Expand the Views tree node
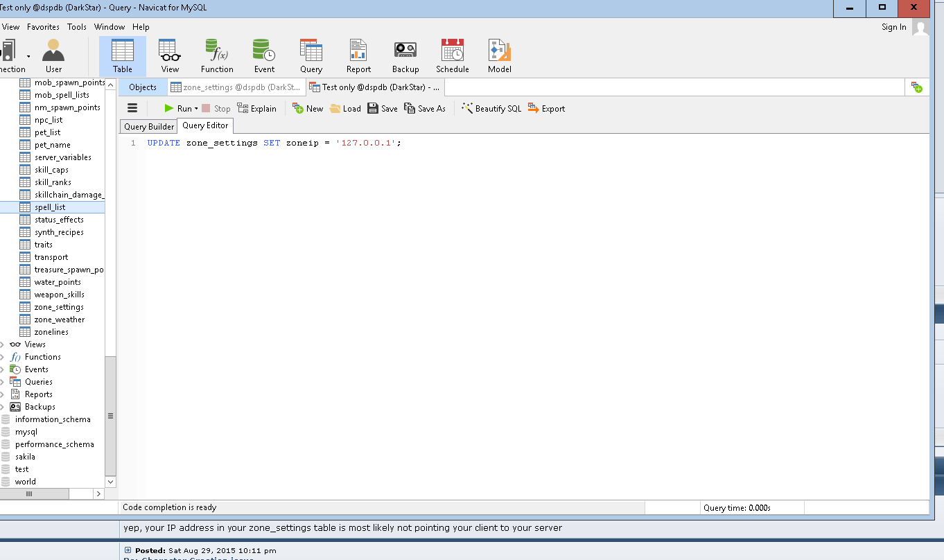Viewport: 944px width, 560px height. (x=3, y=344)
